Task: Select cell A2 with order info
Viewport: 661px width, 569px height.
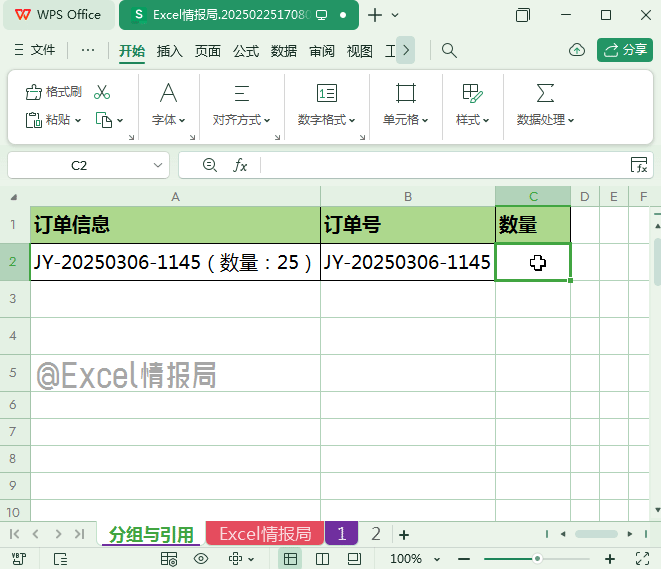Action: pos(175,262)
